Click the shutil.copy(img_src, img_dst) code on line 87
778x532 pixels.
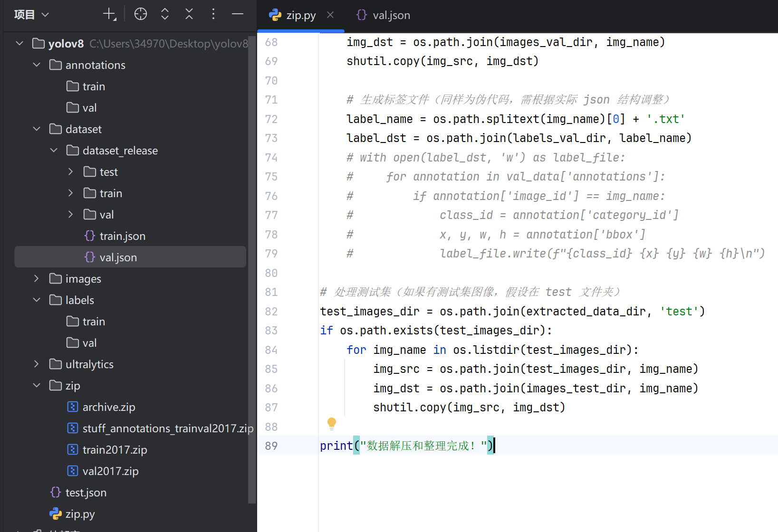(469, 408)
